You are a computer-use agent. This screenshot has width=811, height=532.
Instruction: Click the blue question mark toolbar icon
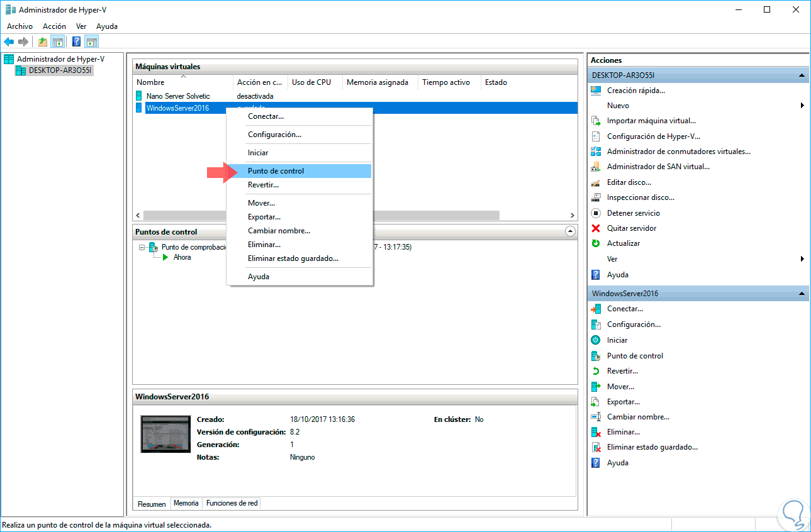tap(77, 42)
